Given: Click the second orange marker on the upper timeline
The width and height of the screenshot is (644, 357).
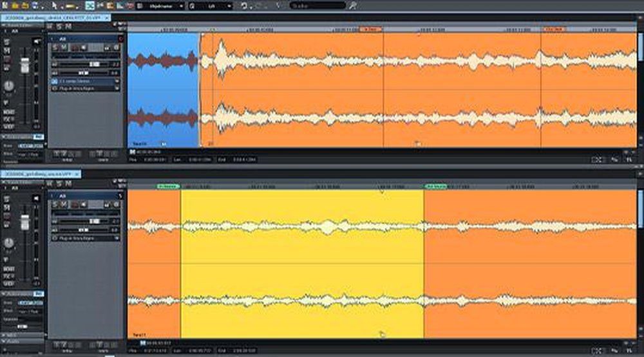Looking at the screenshot, I should [x=554, y=30].
